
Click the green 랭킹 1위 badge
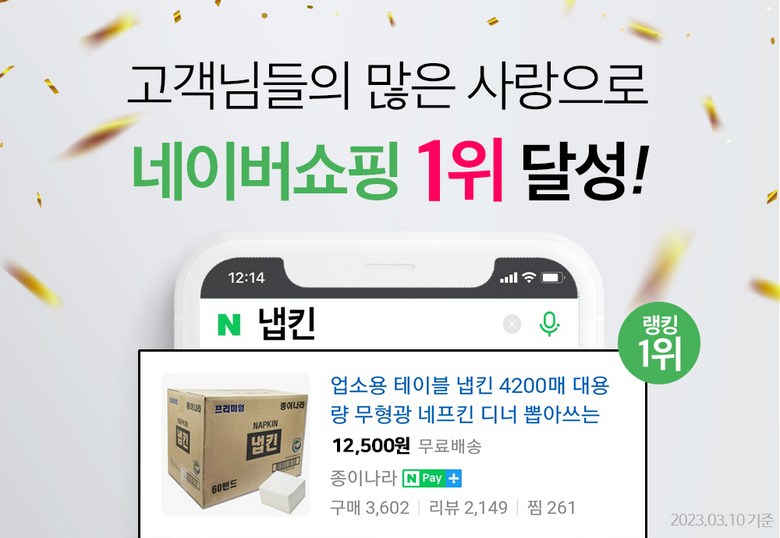tap(659, 344)
